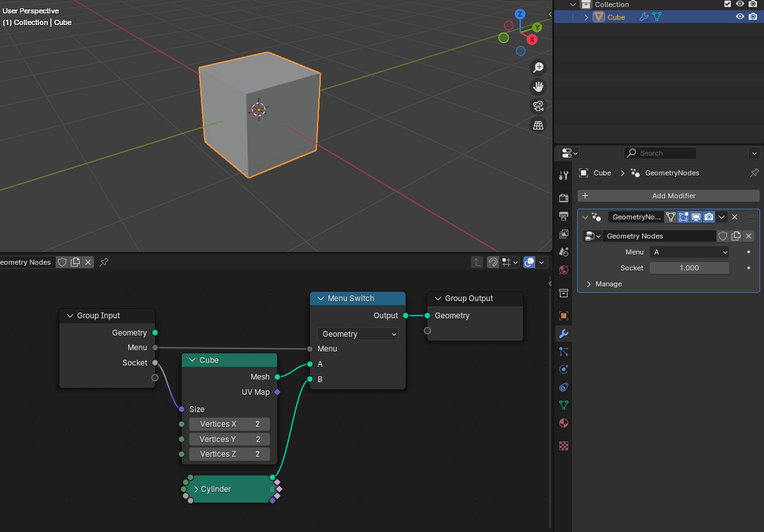Open the Object Constraints tab
Screen dimensions: 764x532
[x=564, y=387]
